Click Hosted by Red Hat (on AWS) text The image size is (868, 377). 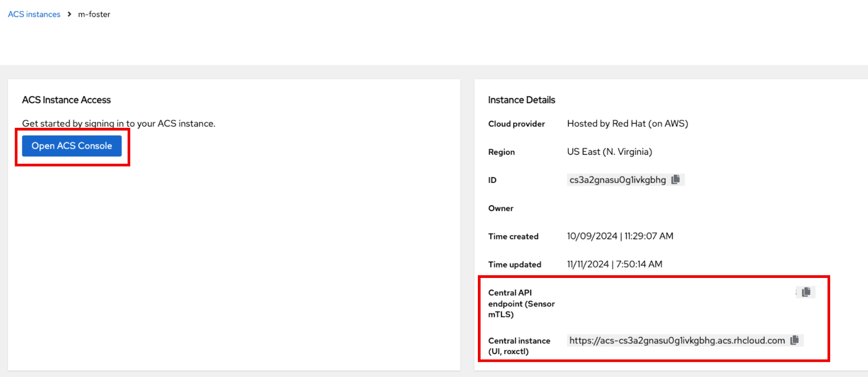click(627, 124)
